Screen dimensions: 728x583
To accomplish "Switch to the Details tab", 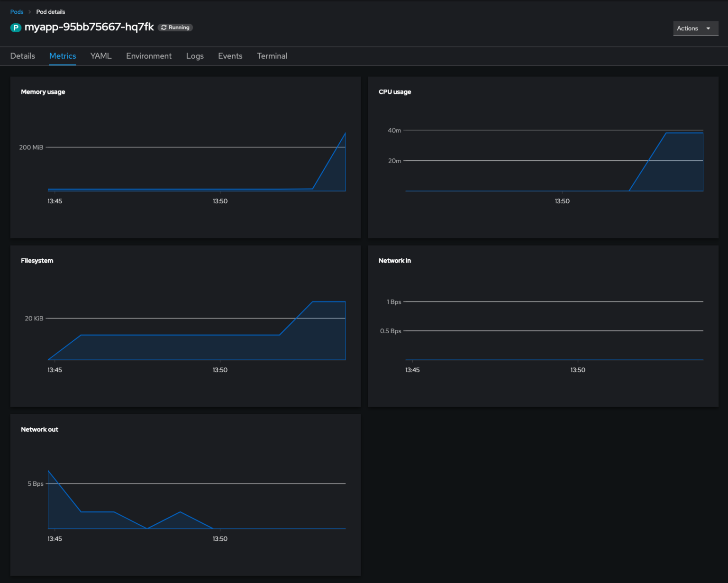I will point(22,56).
